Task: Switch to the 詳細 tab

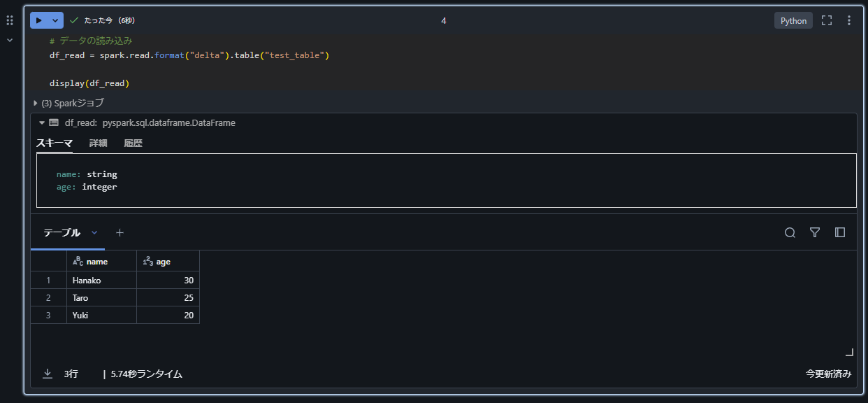Action: (x=98, y=143)
